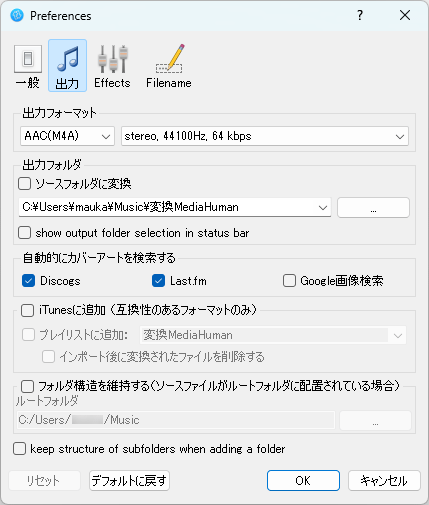Uncheck the Discogs cover art source

pos(28,281)
